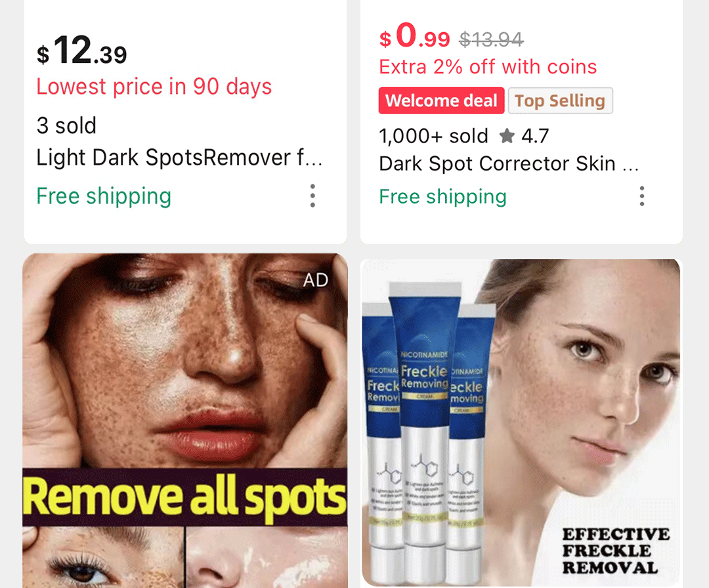
Task: Tap Extra 2% off with coins
Action: click(488, 67)
